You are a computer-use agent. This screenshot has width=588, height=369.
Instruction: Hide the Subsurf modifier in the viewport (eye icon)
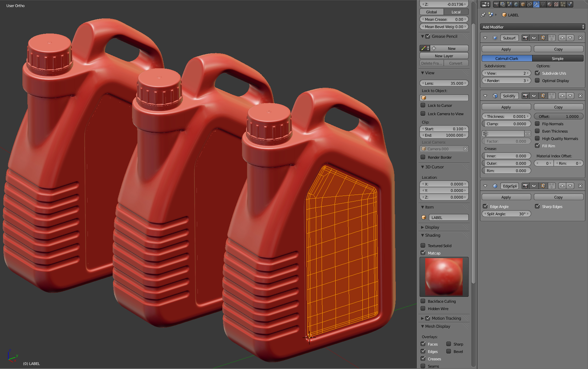click(534, 38)
